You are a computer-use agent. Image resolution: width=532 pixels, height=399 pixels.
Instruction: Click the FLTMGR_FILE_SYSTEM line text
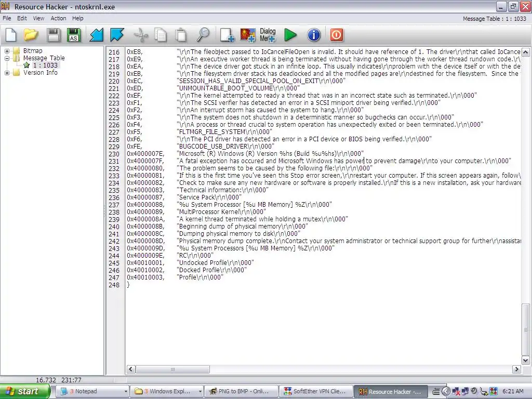[x=224, y=131]
